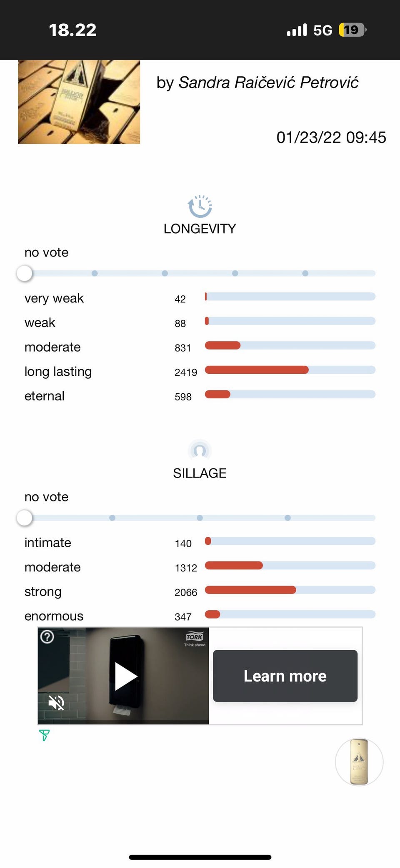This screenshot has width=400, height=868.
Task: Tap the battery indicator in status bar
Action: (352, 30)
